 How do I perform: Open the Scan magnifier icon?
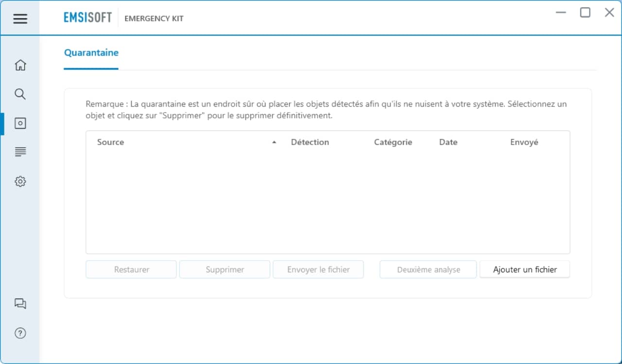[x=20, y=94]
